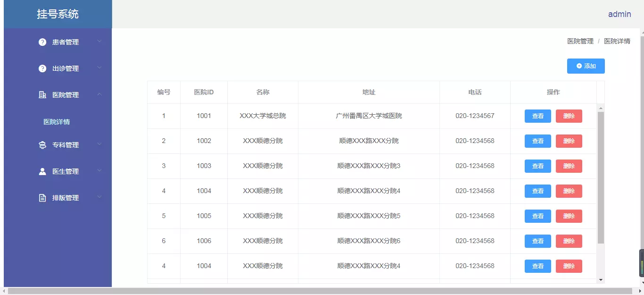Image resolution: width=644 pixels, height=295 pixels.
Task: View hospital 1002 with 查看
Action: (x=538, y=141)
